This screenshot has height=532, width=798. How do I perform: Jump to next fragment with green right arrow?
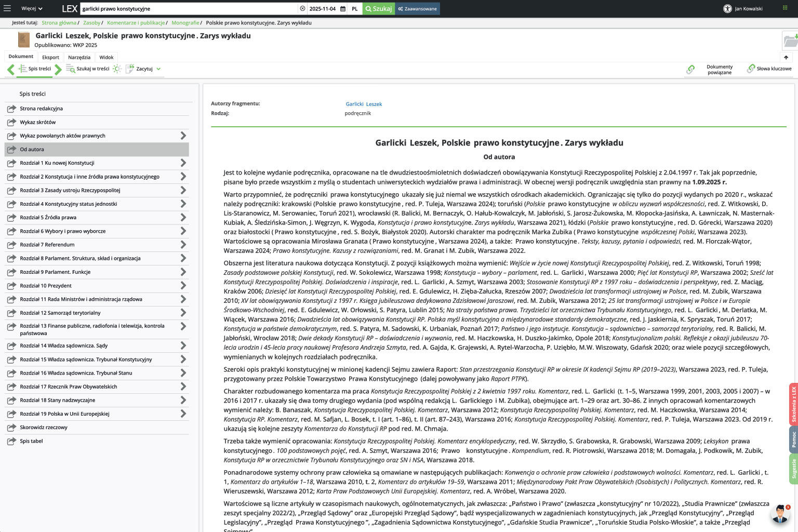(x=58, y=69)
